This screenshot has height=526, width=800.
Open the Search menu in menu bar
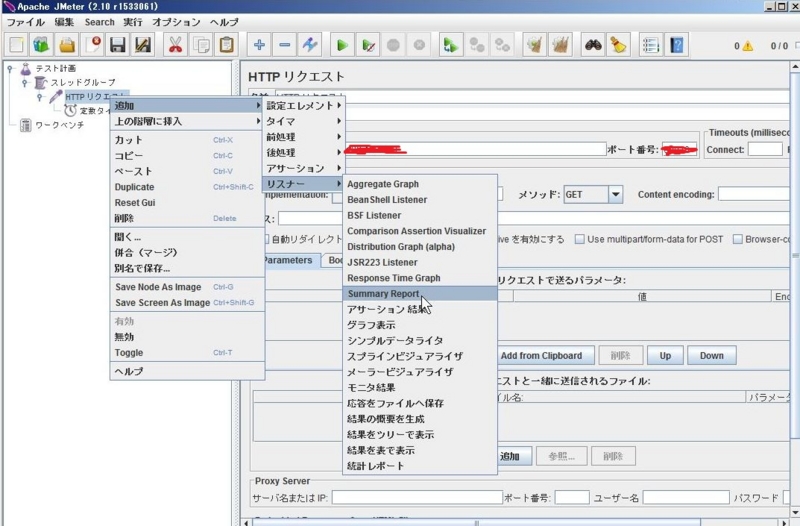(x=99, y=22)
